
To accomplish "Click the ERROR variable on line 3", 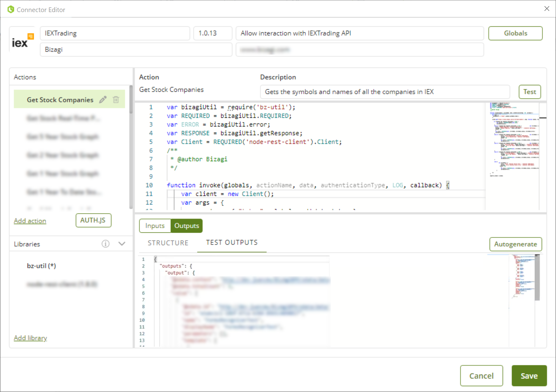I will (190, 124).
